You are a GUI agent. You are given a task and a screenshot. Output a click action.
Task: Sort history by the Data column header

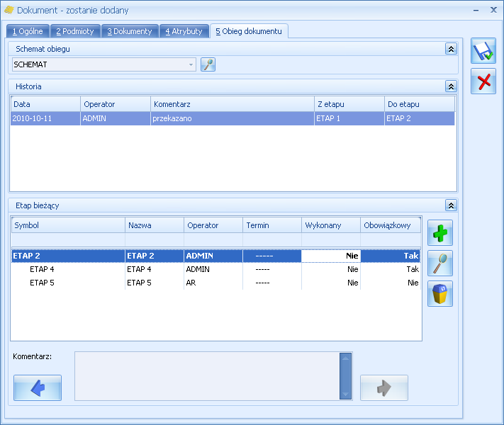coord(45,104)
